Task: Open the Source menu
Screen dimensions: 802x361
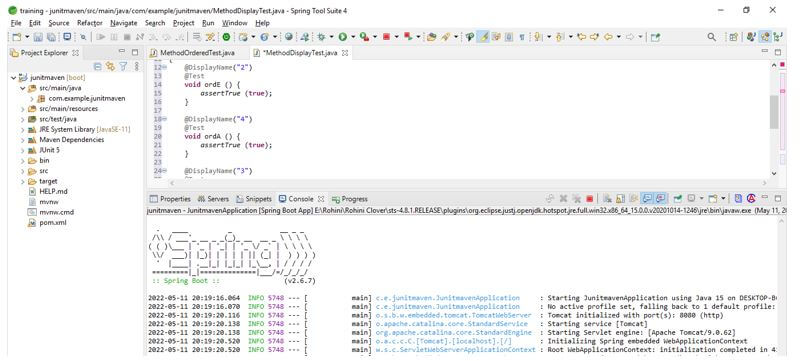Action: click(59, 23)
